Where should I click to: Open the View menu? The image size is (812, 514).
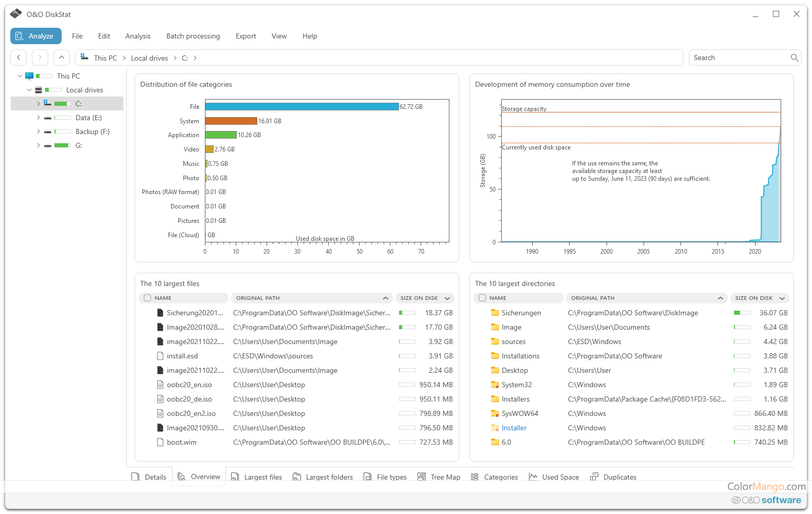pos(279,36)
